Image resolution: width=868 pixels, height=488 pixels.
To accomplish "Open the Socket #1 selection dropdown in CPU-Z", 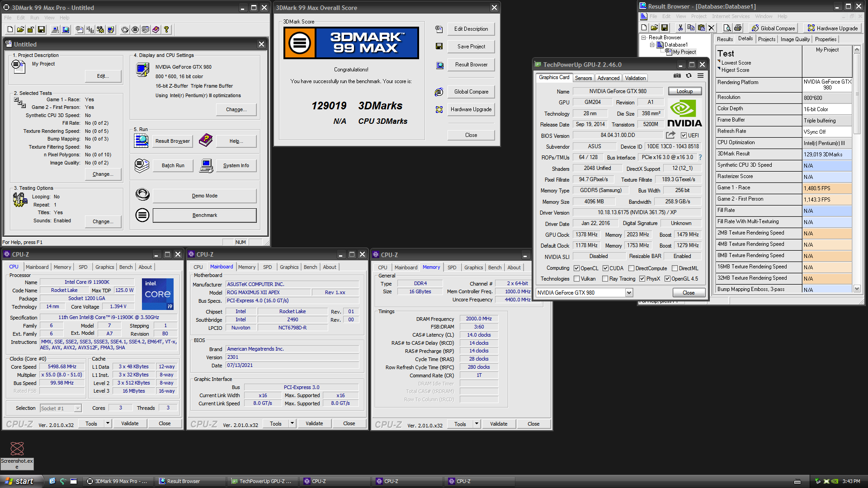I will pyautogui.click(x=78, y=408).
